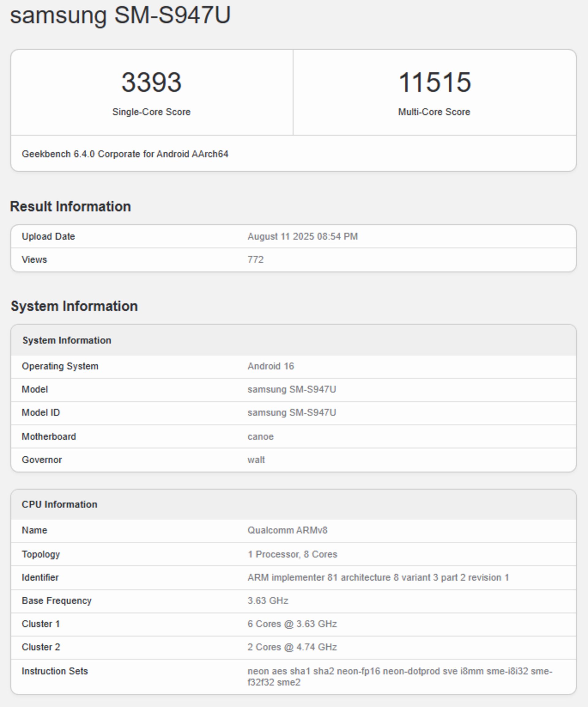
Task: Click the Result Information heading
Action: pos(70,206)
